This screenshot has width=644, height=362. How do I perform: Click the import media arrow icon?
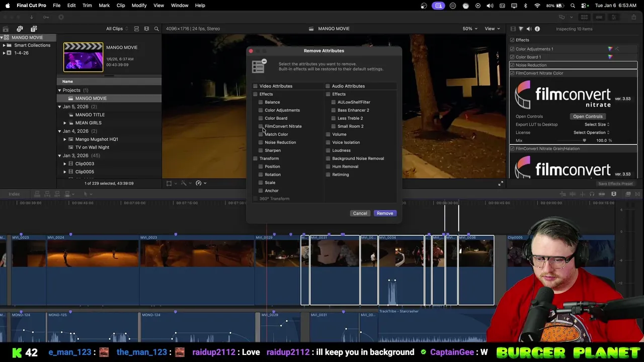click(31, 17)
